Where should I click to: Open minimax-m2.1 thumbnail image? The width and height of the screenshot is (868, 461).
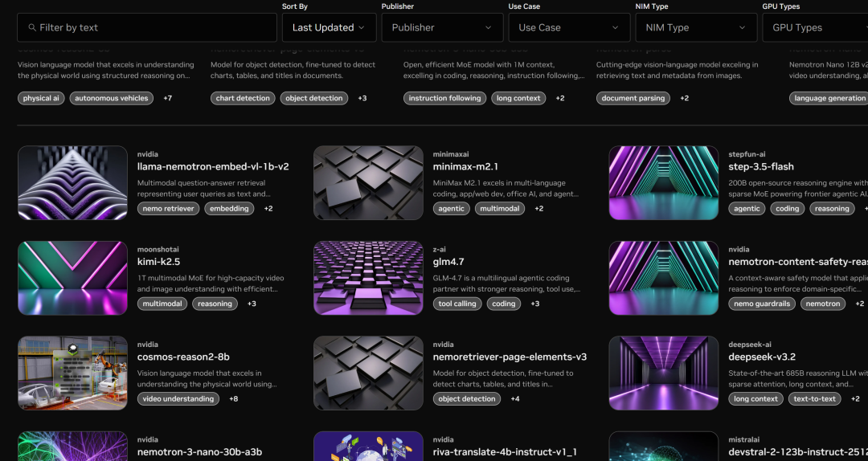(368, 182)
